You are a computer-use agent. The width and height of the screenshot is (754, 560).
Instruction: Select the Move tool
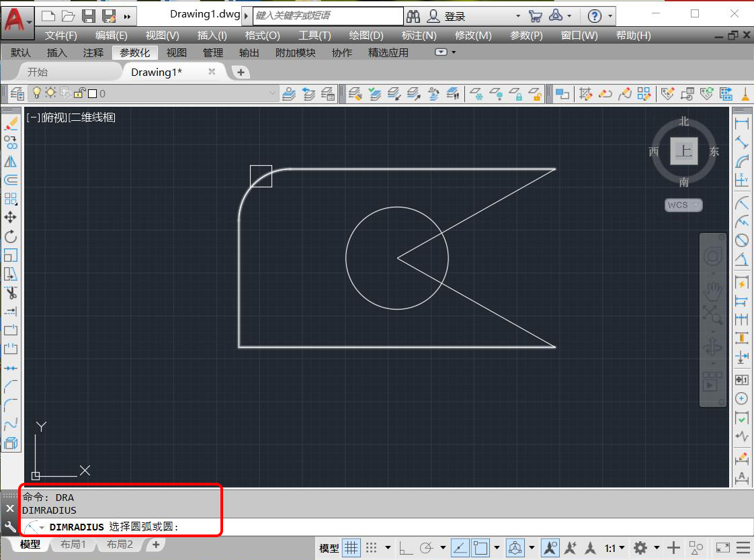(11, 218)
